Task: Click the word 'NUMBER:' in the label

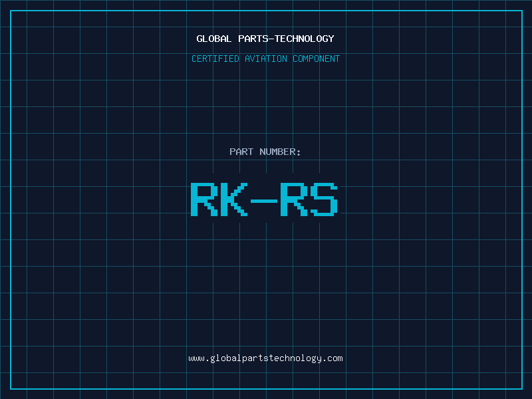Action: [280, 152]
